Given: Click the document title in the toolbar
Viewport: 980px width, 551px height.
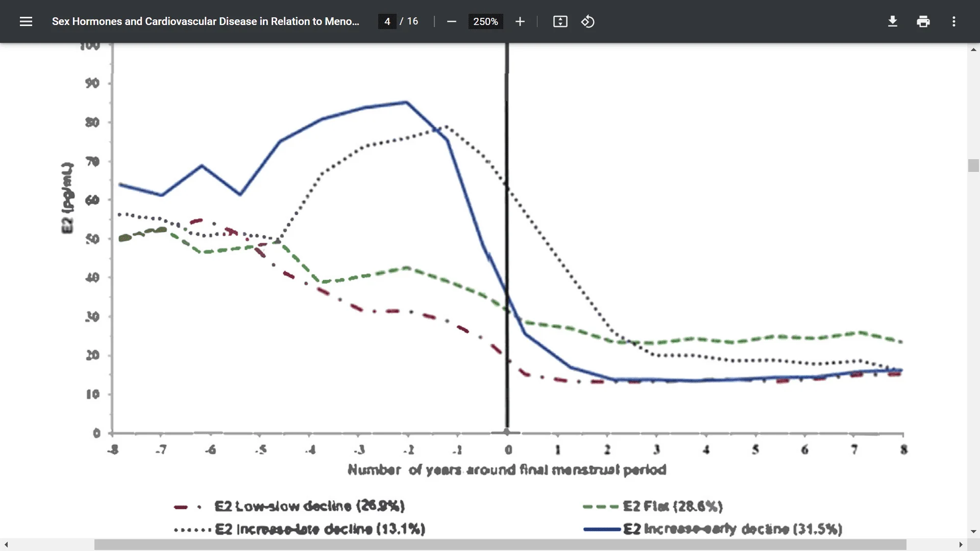Looking at the screenshot, I should (206, 21).
